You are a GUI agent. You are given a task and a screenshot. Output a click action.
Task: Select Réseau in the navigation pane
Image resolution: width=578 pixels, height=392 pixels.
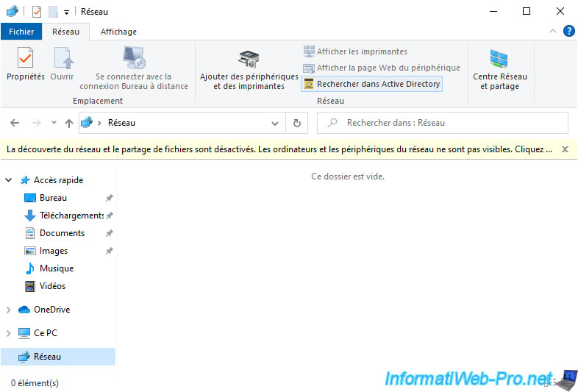(58, 357)
